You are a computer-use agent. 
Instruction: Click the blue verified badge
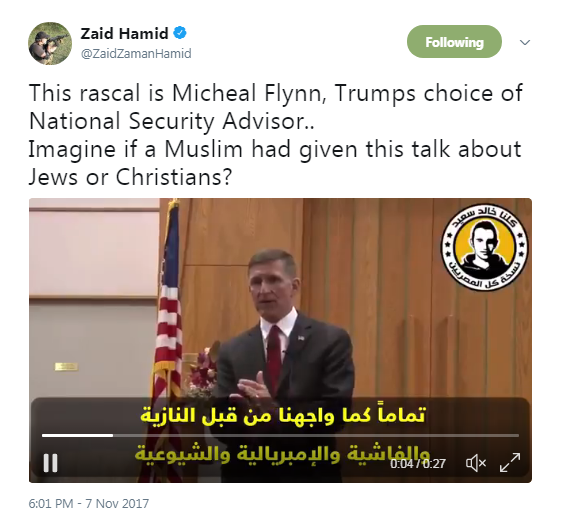click(x=180, y=33)
